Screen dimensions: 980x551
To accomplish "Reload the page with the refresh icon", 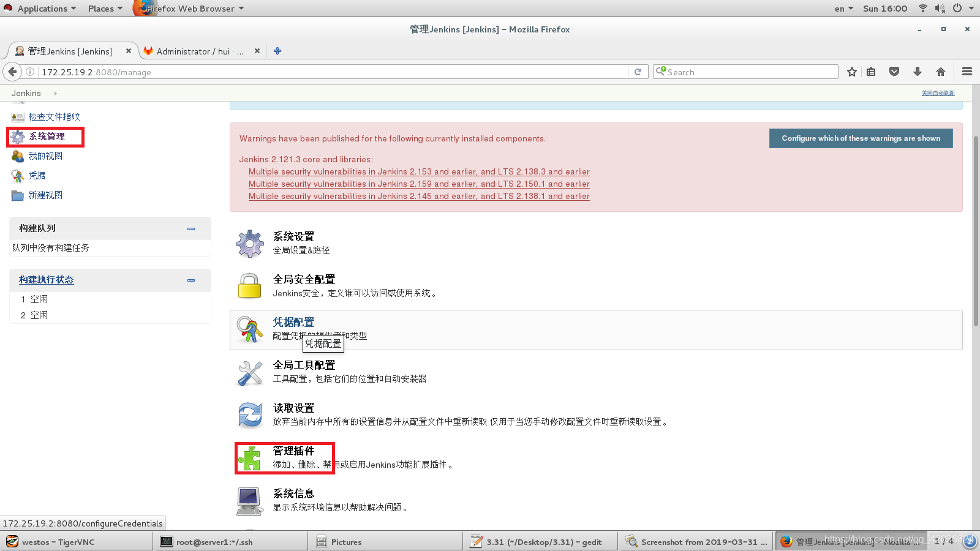I will 638,72.
